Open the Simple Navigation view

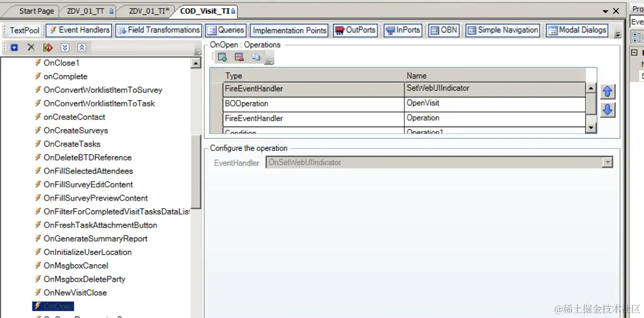click(x=503, y=30)
